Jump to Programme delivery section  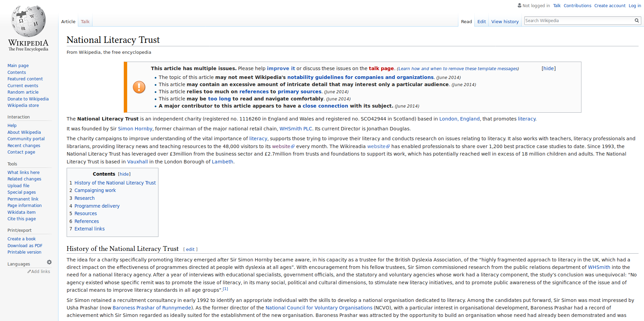coord(97,206)
